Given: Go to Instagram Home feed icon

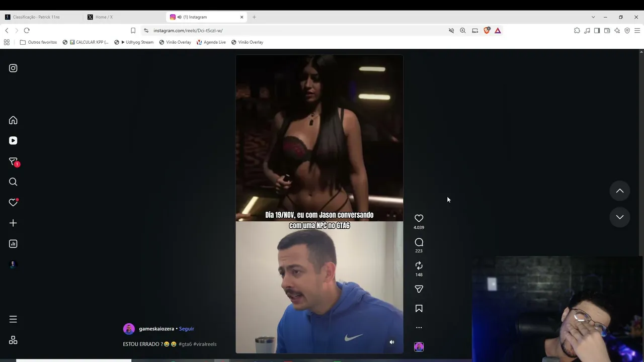Looking at the screenshot, I should 13,120.
